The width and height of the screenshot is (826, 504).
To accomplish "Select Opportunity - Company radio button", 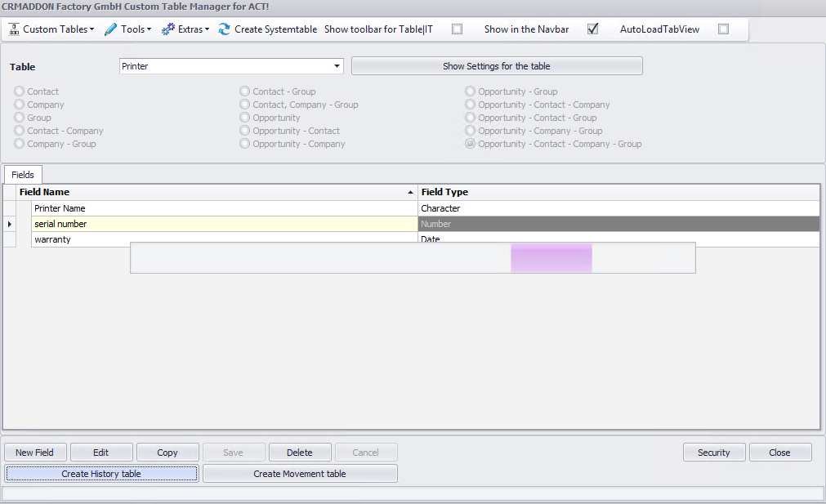I will click(244, 144).
